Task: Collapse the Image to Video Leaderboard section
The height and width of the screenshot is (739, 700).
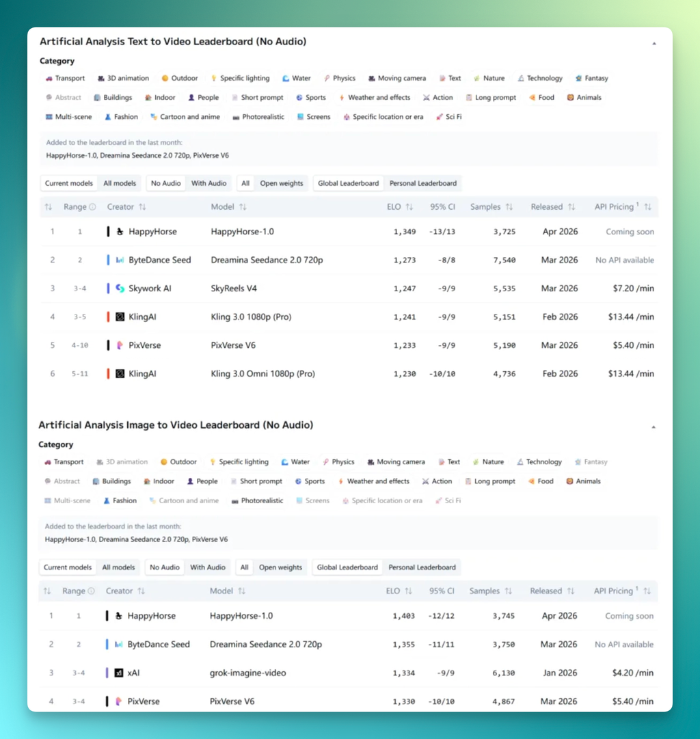Action: tap(654, 427)
